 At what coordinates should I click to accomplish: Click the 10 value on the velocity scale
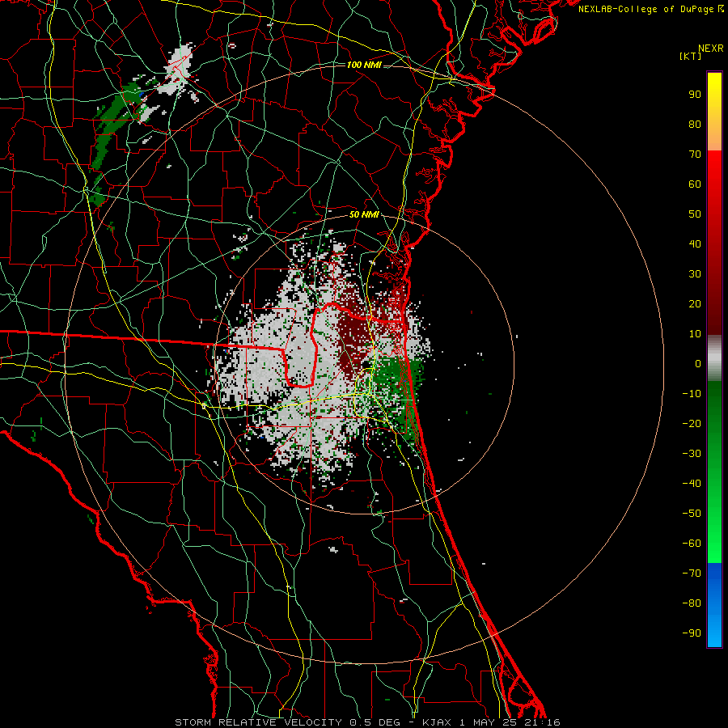695,334
